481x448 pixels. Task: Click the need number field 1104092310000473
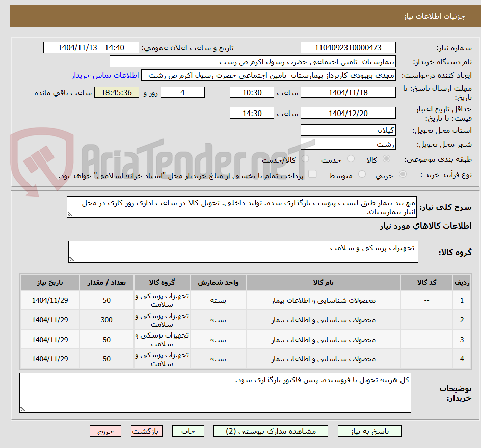coord(348,48)
